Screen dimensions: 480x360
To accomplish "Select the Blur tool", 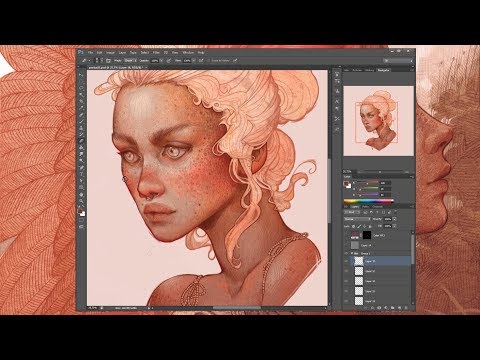I will coord(81,154).
